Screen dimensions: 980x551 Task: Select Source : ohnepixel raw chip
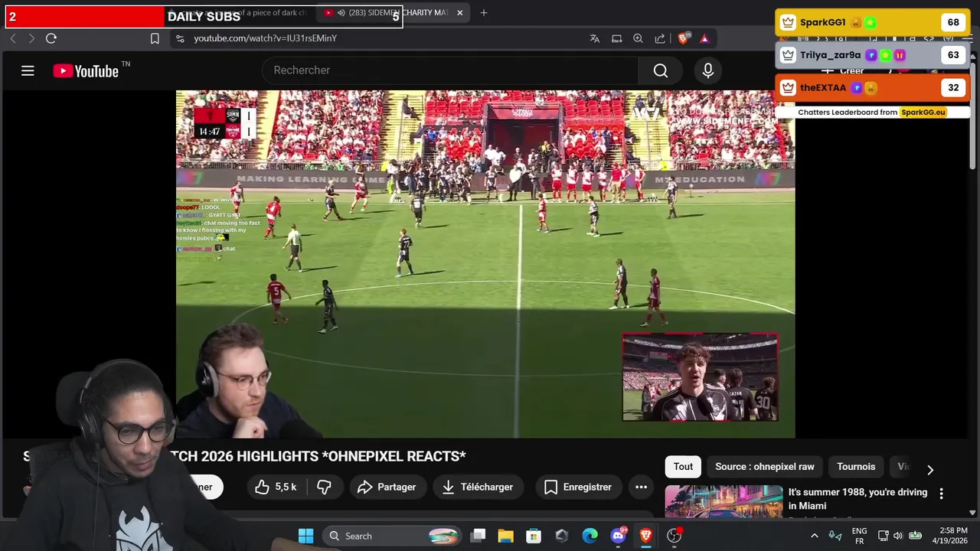click(765, 466)
